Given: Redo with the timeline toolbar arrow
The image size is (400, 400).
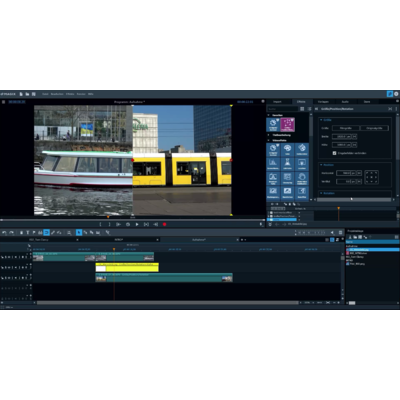Looking at the screenshot, I should 11,233.
